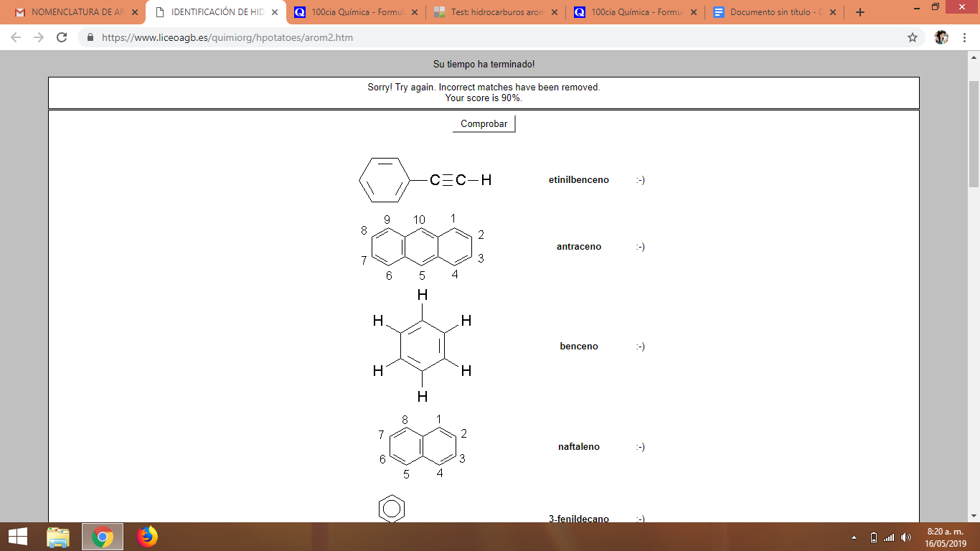Click the naphthalene numbered structure image
980x551 pixels.
(422, 446)
